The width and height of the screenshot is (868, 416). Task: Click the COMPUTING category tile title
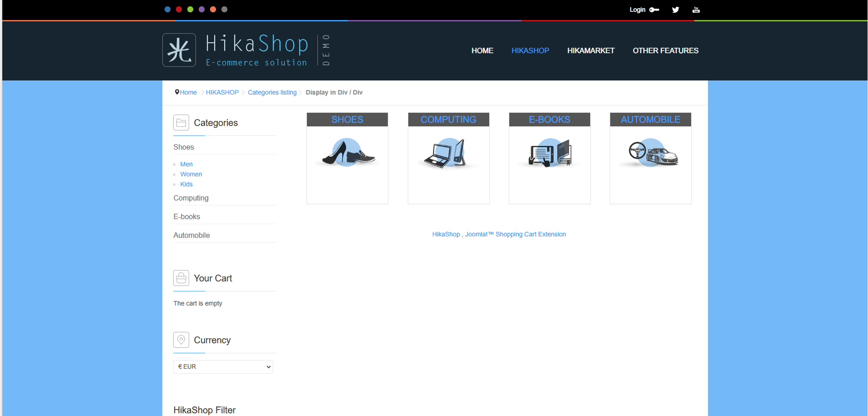(x=448, y=120)
